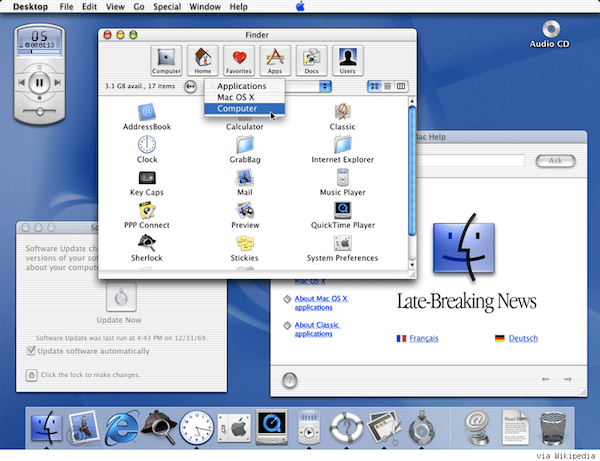Screen dimensions: 600x461
Task: Open the Special menu
Action: [x=167, y=7]
